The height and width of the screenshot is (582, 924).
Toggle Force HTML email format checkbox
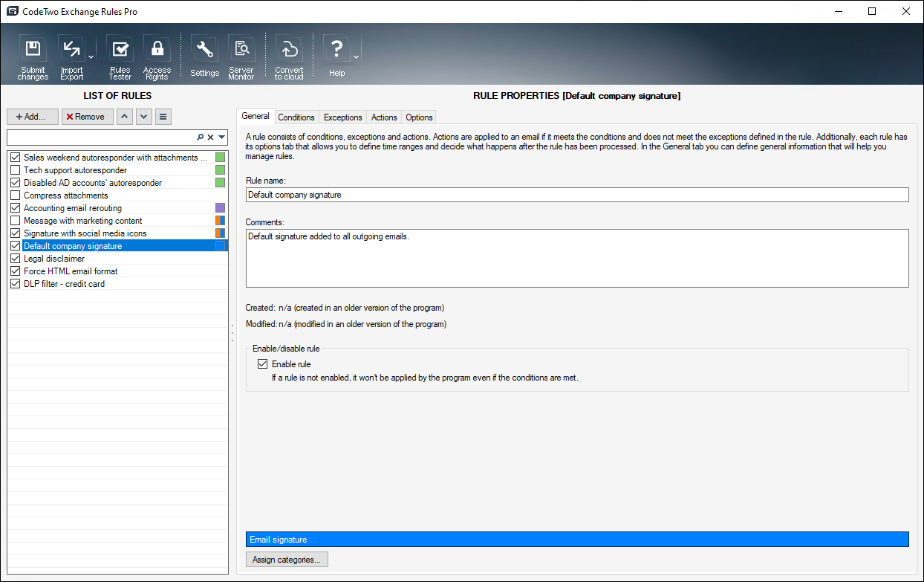click(16, 271)
